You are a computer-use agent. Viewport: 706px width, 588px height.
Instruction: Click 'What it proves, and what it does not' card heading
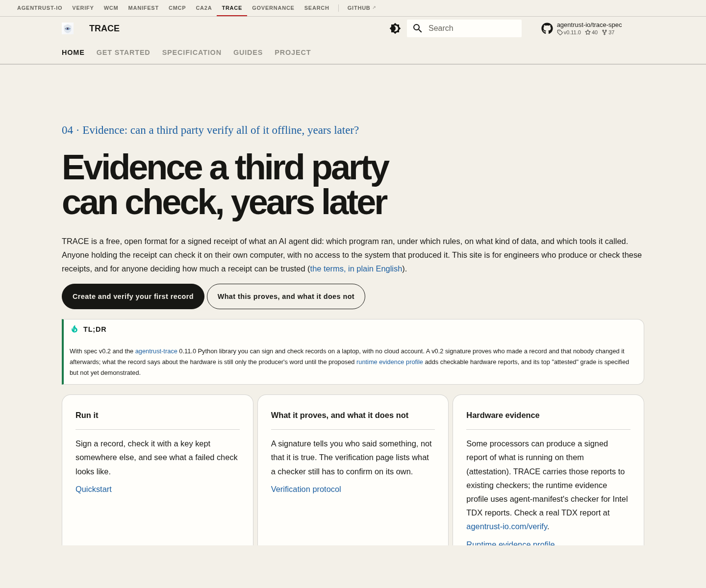pos(340,415)
